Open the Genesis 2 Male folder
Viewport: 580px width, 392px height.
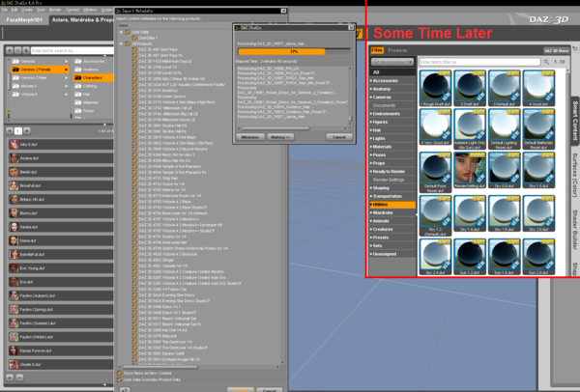pyautogui.click(x=39, y=78)
